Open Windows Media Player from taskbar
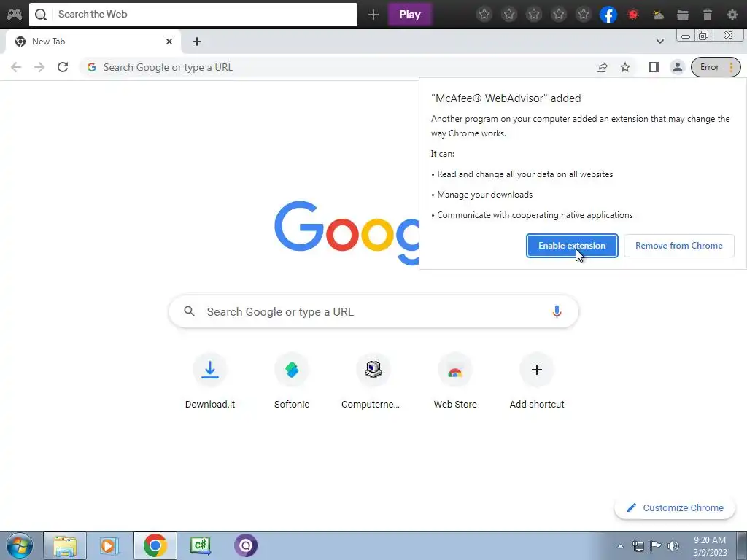The height and width of the screenshot is (560, 747). (x=109, y=545)
